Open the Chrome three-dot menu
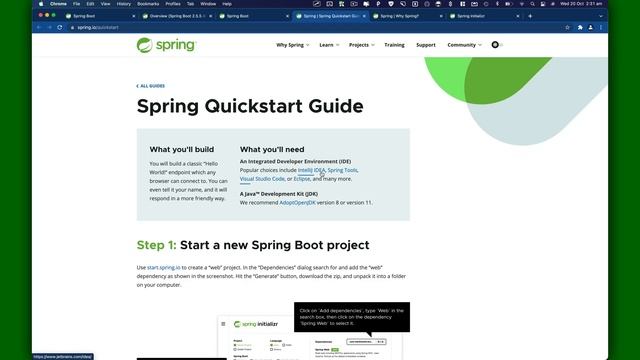 [601, 27]
